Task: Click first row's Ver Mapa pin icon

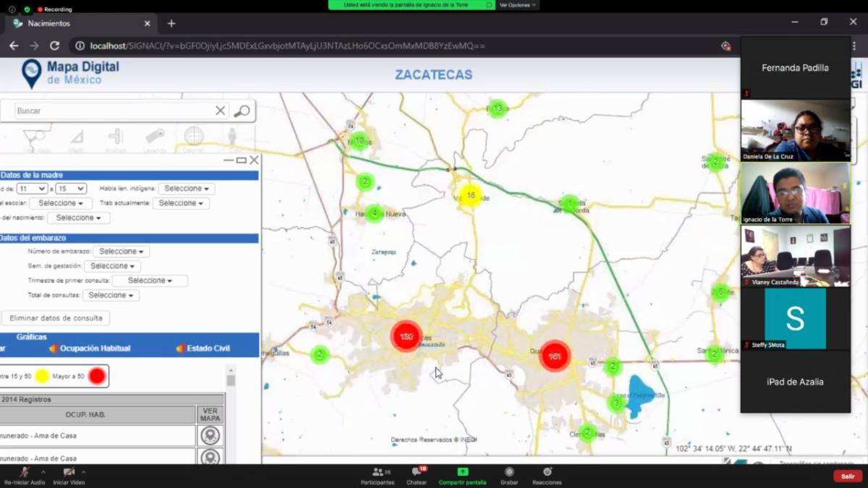Action: click(x=210, y=435)
